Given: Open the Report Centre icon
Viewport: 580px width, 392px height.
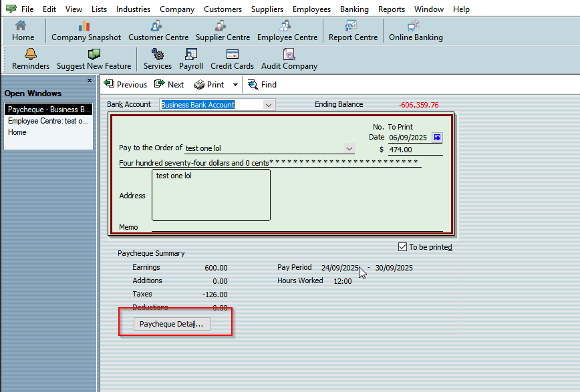Looking at the screenshot, I should tap(351, 25).
